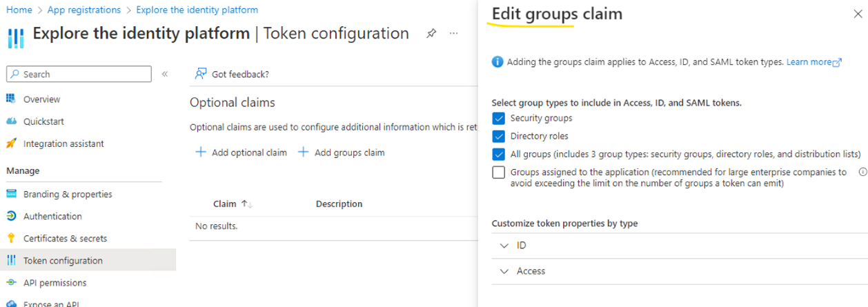The width and height of the screenshot is (868, 307).
Task: Click the Got feedback icon
Action: (201, 74)
